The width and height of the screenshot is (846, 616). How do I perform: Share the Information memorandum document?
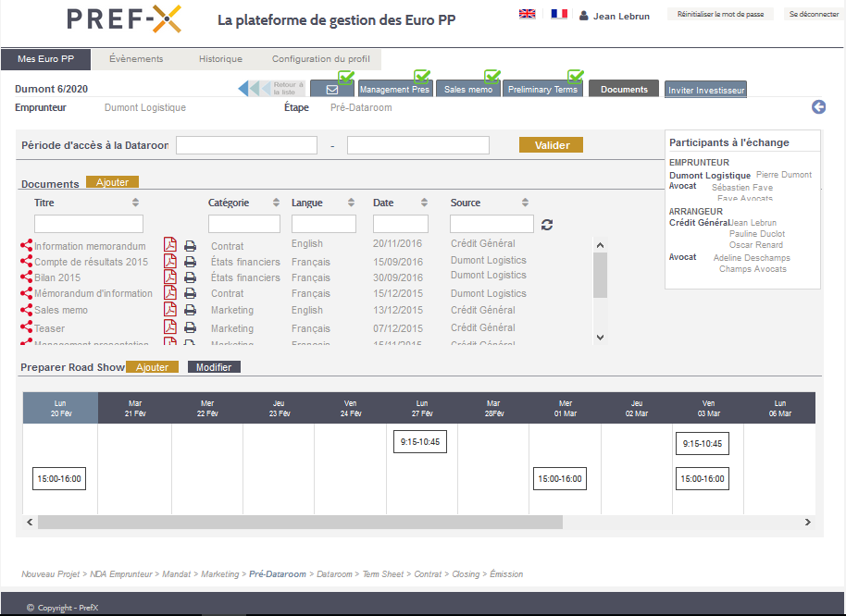tap(26, 245)
